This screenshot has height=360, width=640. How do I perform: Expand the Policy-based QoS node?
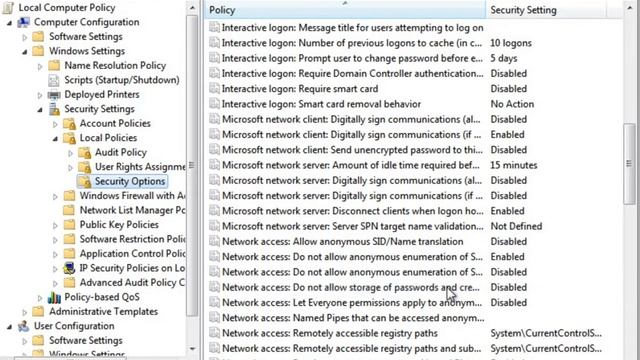tap(40, 298)
